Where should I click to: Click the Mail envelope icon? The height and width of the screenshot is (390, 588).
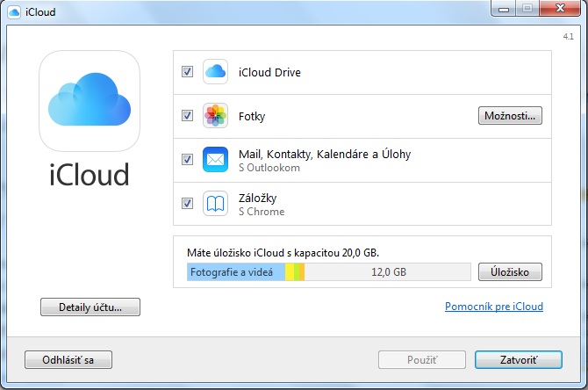pos(216,160)
